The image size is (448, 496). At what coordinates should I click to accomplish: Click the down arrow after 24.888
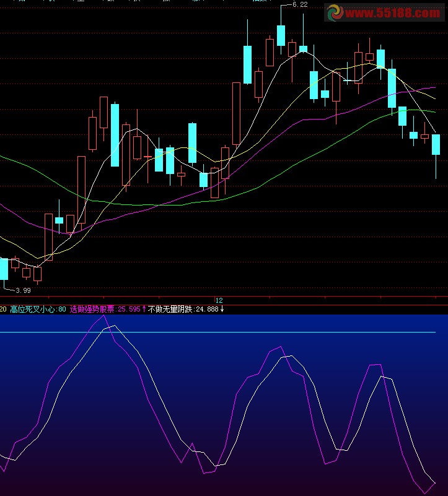(222, 308)
